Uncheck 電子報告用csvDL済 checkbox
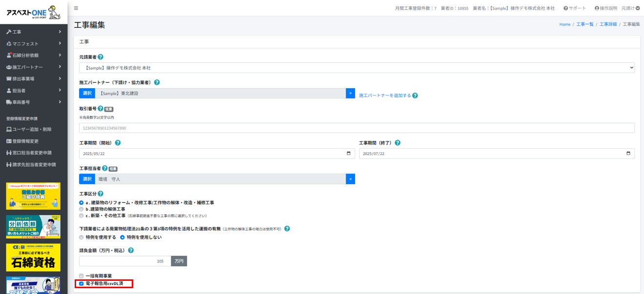The height and width of the screenshot is (294, 644). pyautogui.click(x=81, y=284)
